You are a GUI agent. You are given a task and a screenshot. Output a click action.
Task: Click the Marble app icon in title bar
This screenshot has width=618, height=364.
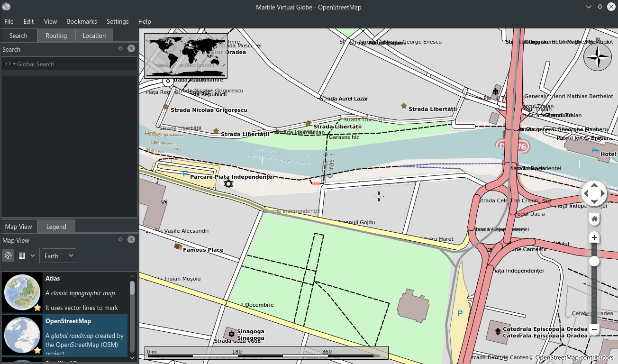6,7
